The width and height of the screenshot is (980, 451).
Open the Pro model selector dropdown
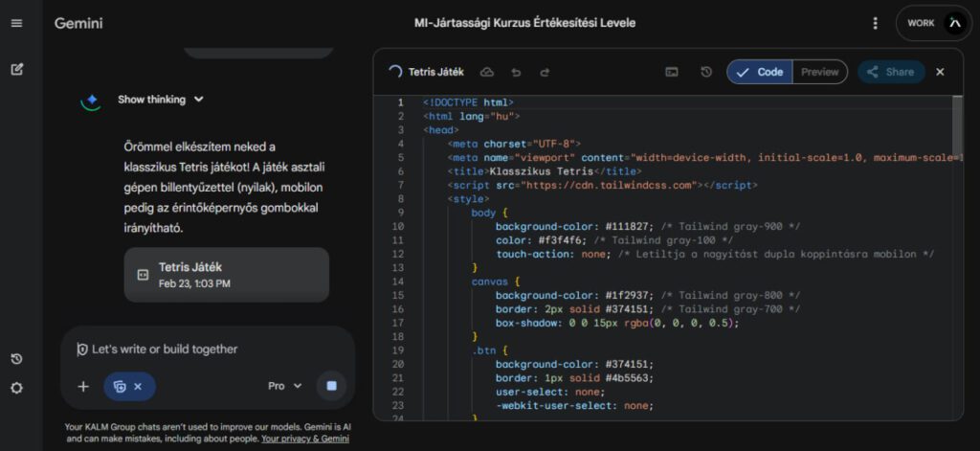284,386
